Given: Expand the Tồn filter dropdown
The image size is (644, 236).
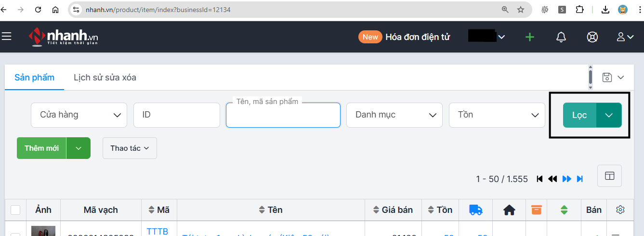Looking at the screenshot, I should [497, 115].
